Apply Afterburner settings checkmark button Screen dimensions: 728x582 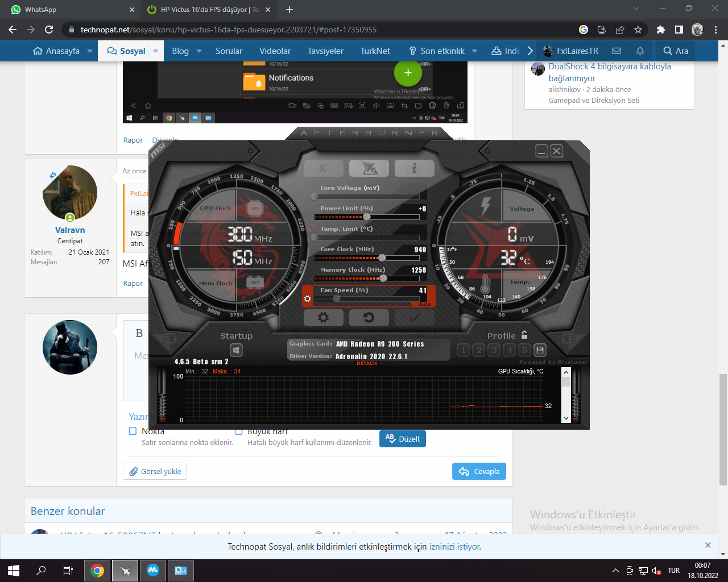[x=414, y=317]
